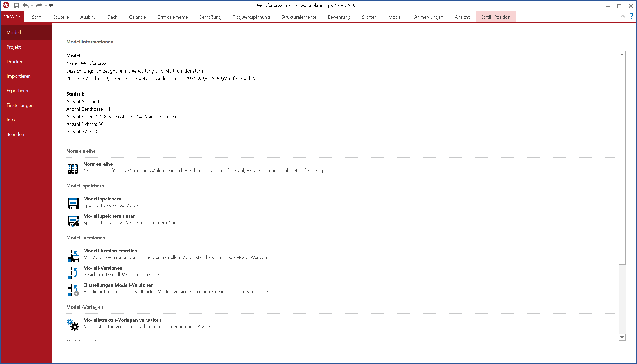The height and width of the screenshot is (364, 637).
Task: Switch to the Dach ribbon tab
Action: [x=113, y=17]
